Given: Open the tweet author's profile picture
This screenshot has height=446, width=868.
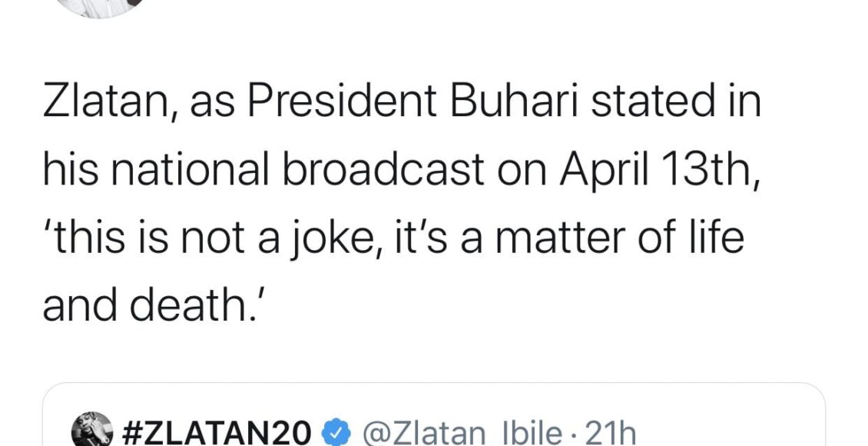Looking at the screenshot, I should (101, 6).
